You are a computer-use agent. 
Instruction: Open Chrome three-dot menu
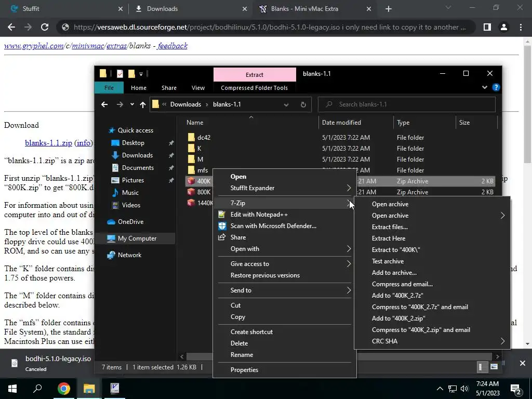click(521, 27)
